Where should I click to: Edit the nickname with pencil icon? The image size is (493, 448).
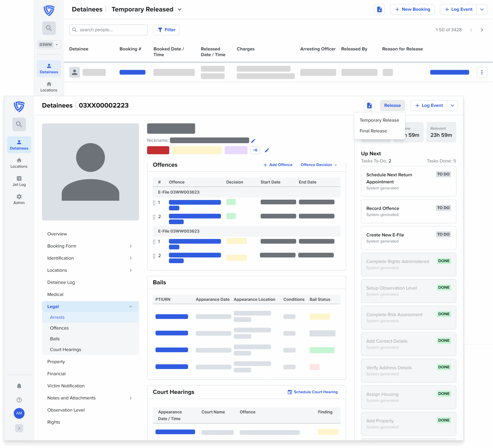tap(253, 140)
